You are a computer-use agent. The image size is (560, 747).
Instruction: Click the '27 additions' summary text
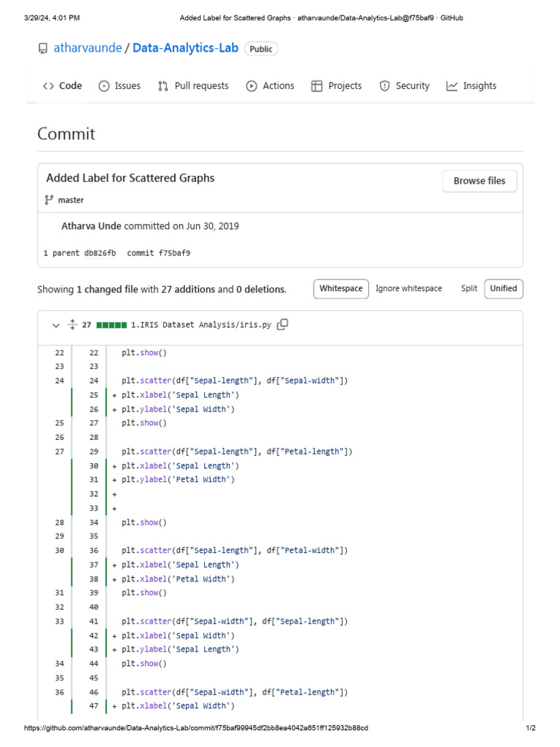(188, 290)
